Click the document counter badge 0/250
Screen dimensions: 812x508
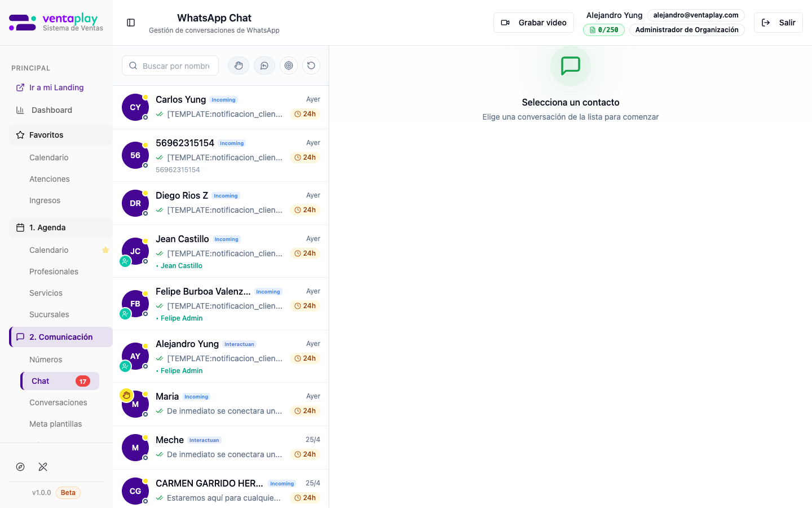point(603,30)
